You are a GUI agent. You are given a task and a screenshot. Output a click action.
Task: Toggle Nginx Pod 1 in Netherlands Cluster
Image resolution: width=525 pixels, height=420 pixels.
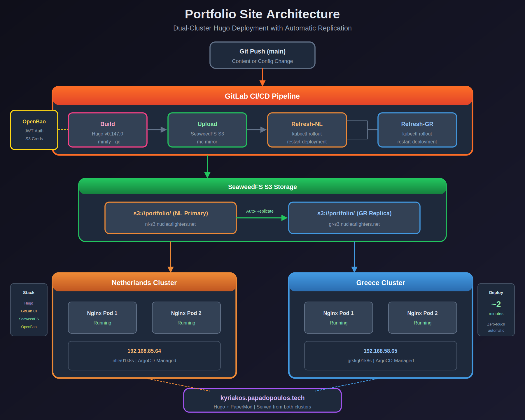[x=102, y=317]
